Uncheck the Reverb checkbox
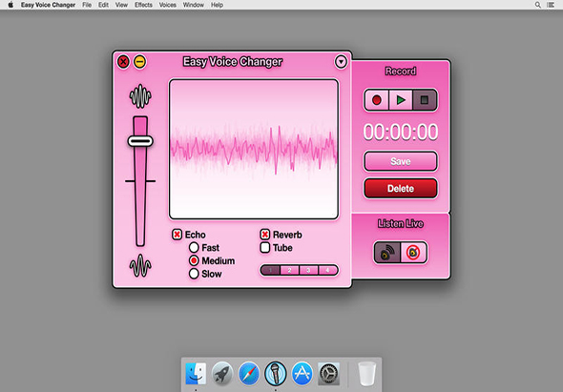Viewport: 563px width, 392px height. coord(265,235)
